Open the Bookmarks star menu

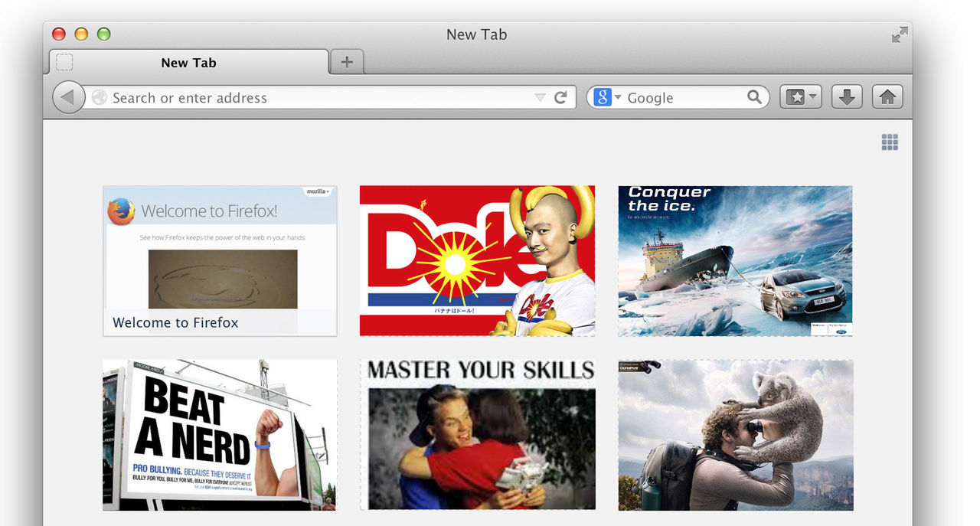coord(796,96)
